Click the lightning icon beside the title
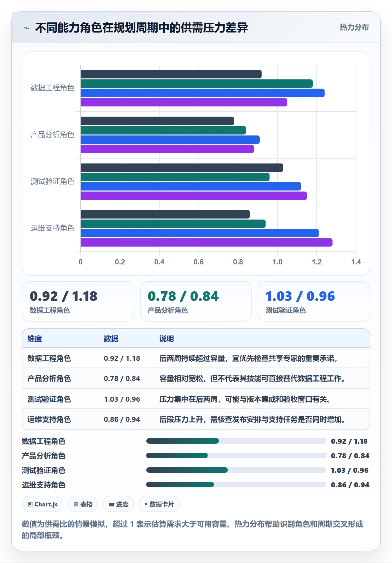The image size is (392, 563). tap(27, 28)
